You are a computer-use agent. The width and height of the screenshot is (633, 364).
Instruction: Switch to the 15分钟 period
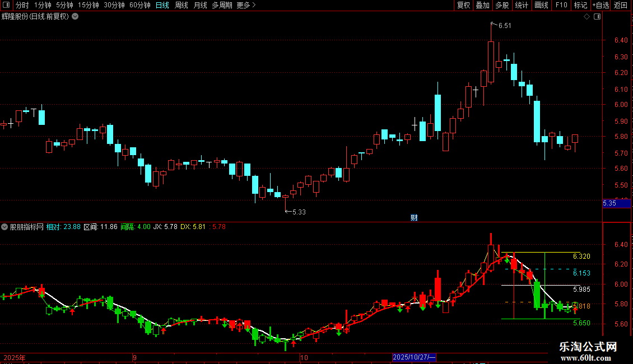[x=89, y=5]
